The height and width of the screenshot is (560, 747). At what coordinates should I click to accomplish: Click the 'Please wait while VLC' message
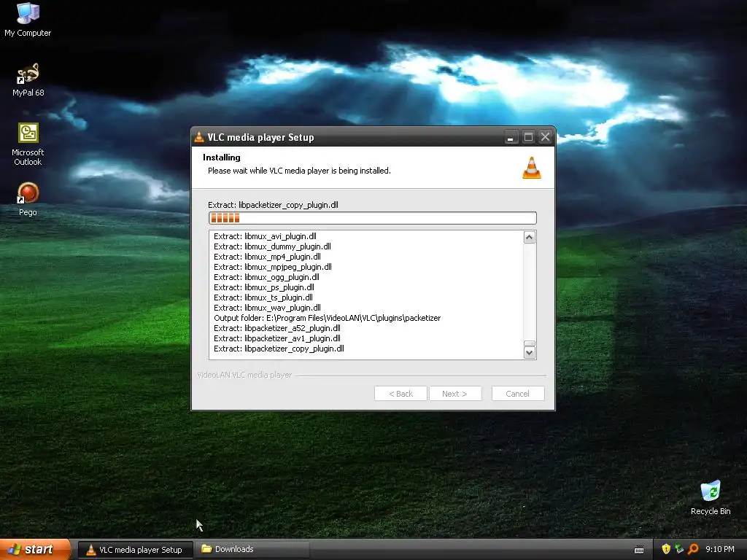(299, 171)
